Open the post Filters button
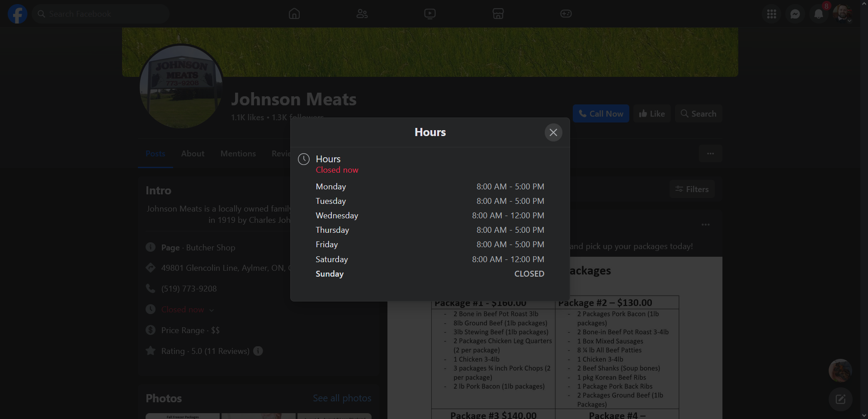The width and height of the screenshot is (868, 419). [692, 189]
